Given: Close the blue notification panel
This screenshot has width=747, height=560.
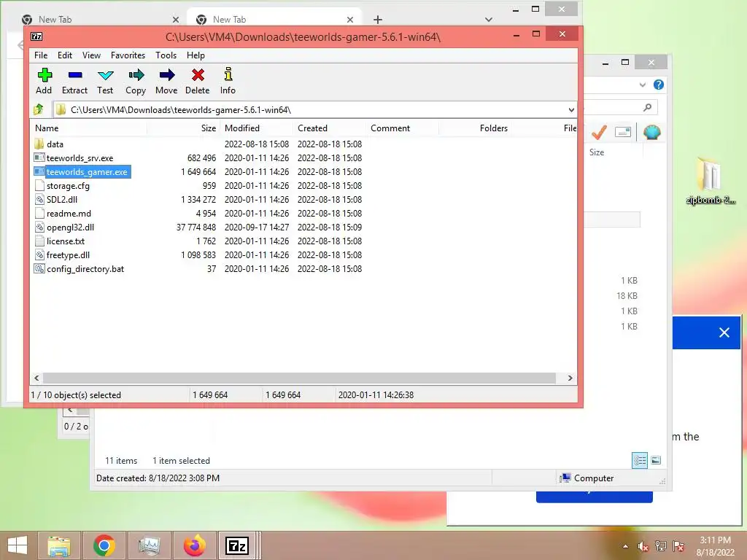Looking at the screenshot, I should pos(724,332).
